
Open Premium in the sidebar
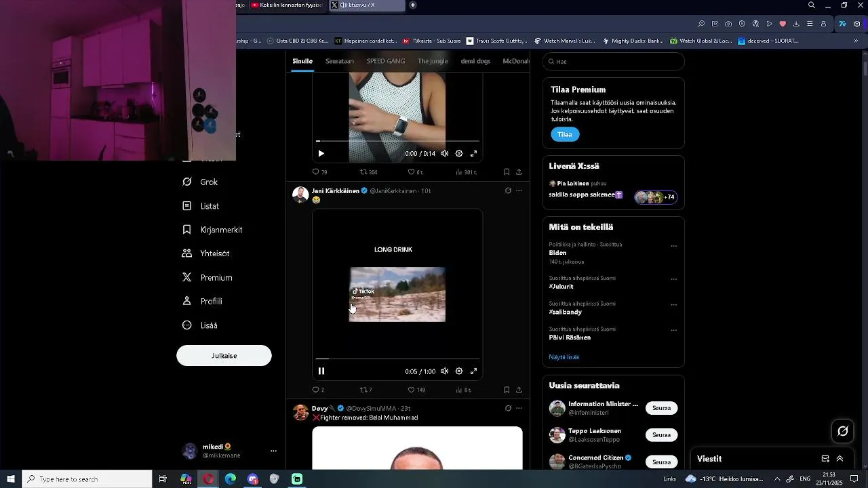pyautogui.click(x=207, y=278)
